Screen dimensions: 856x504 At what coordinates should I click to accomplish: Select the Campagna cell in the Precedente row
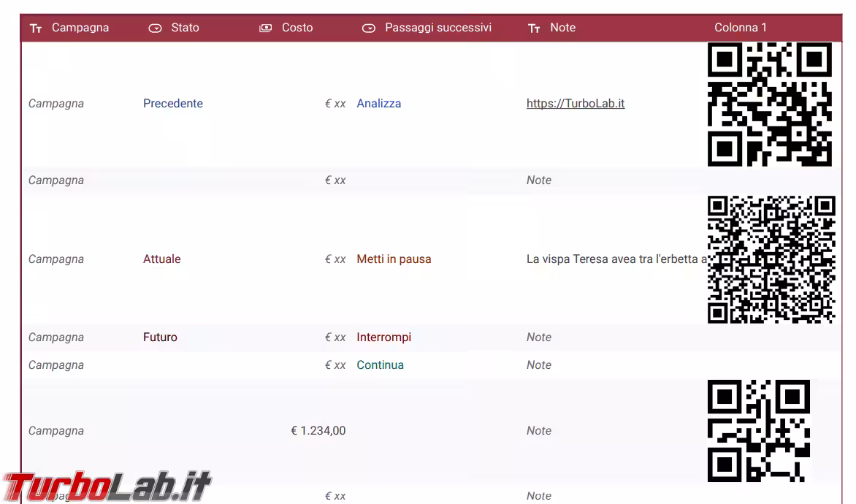(x=56, y=104)
